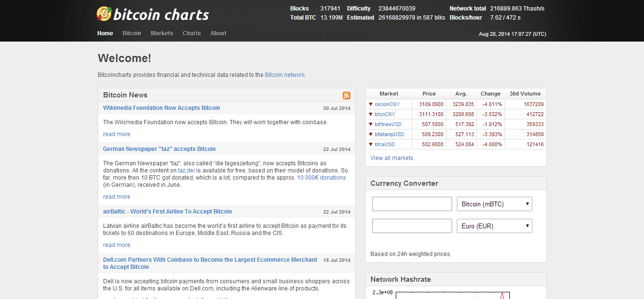Click the timestamp Aug 28, 2014

click(x=512, y=34)
